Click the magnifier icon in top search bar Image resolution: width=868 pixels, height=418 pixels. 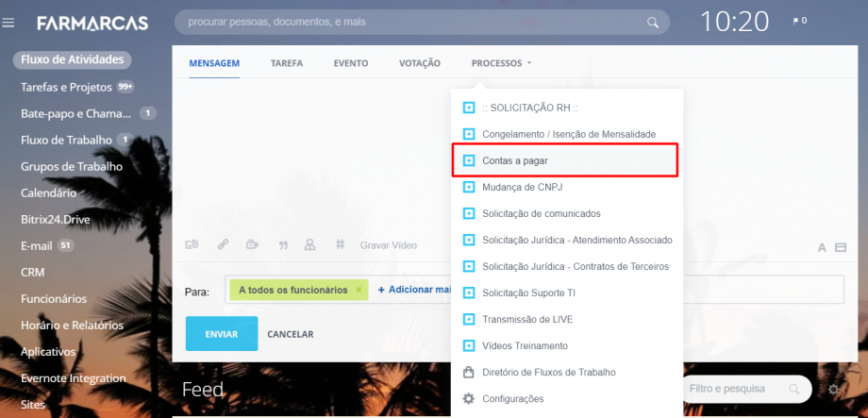point(653,22)
